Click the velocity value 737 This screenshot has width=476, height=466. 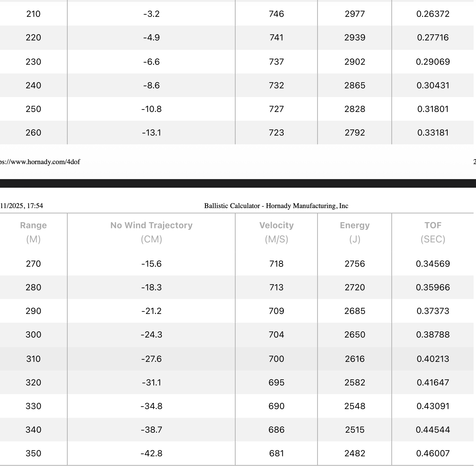tap(276, 62)
